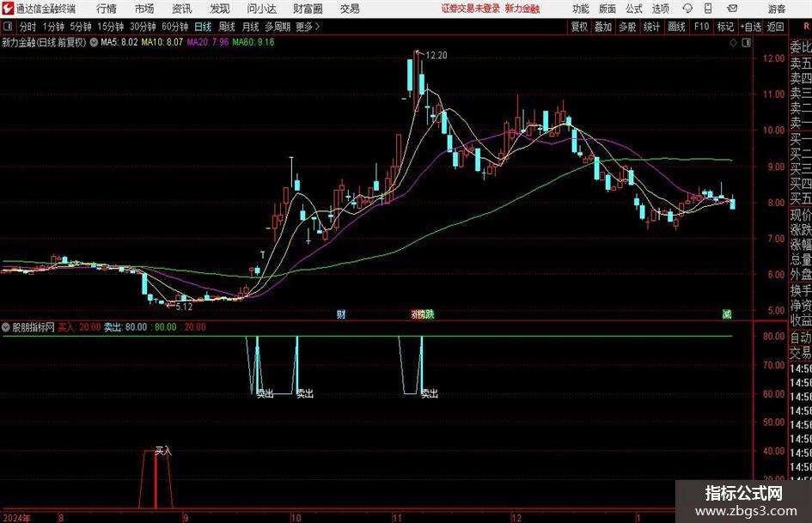812x523 pixels.
Task: Open the 资讯 menu
Action: (182, 9)
